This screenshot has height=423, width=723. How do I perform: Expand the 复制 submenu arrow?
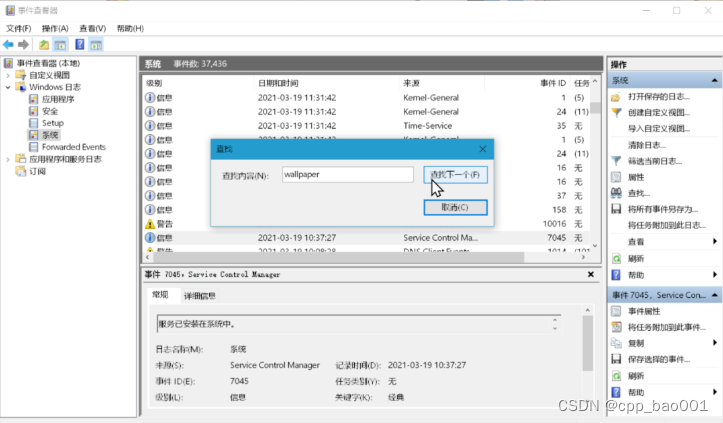click(715, 342)
